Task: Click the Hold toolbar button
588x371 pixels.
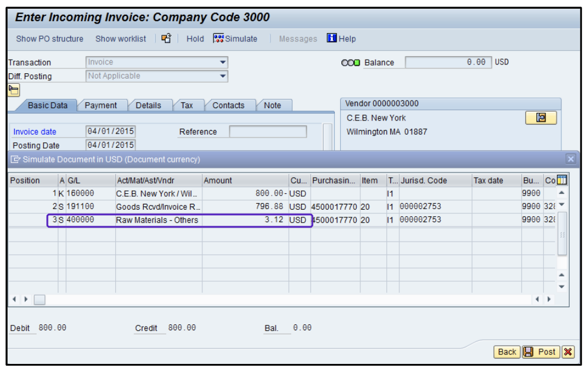Action: tap(195, 38)
